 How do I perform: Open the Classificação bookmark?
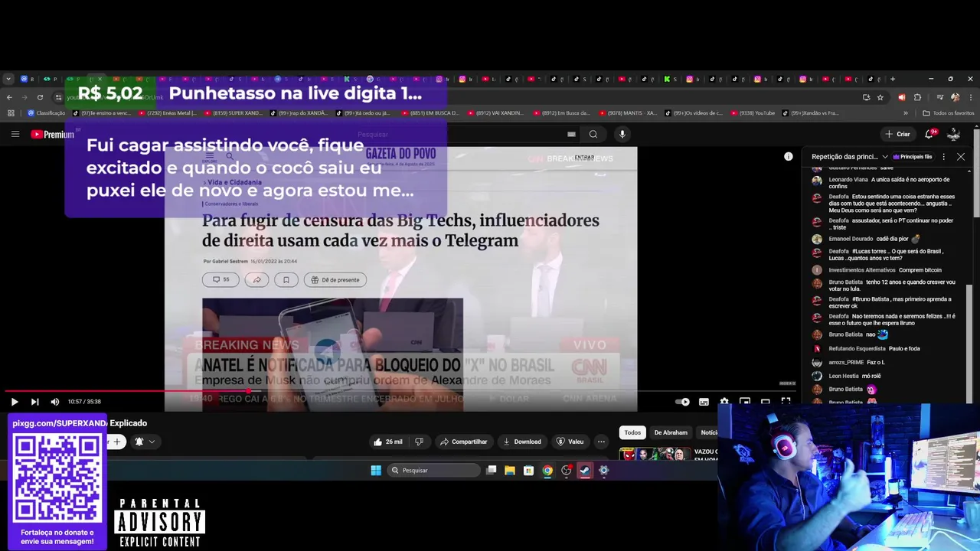(x=47, y=113)
